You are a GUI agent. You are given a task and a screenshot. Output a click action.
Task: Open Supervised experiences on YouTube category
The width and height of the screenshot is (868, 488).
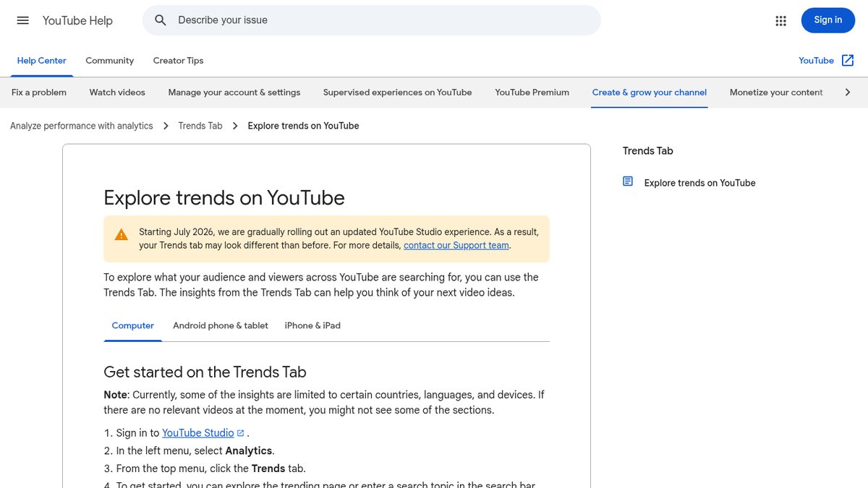[x=397, y=93]
